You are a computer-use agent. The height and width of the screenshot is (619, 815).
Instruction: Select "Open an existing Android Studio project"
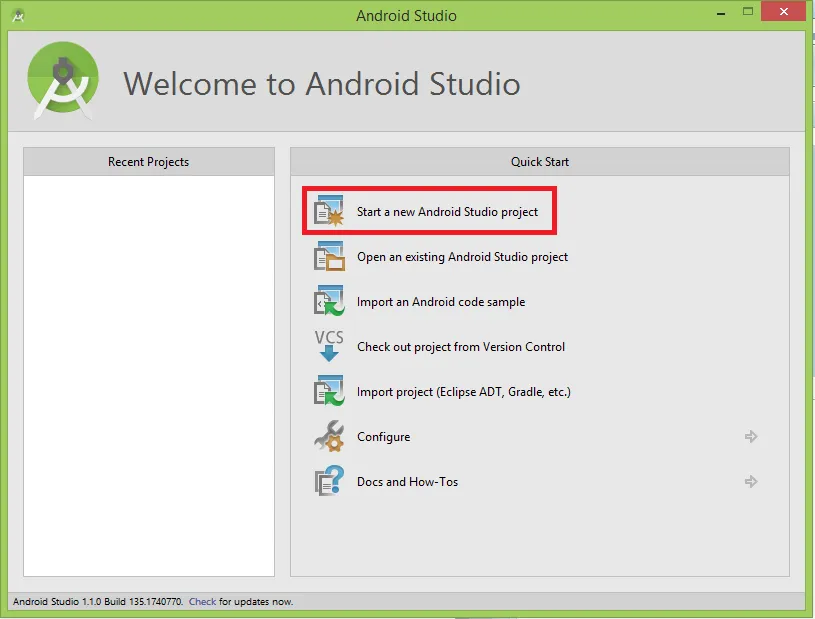(x=462, y=257)
